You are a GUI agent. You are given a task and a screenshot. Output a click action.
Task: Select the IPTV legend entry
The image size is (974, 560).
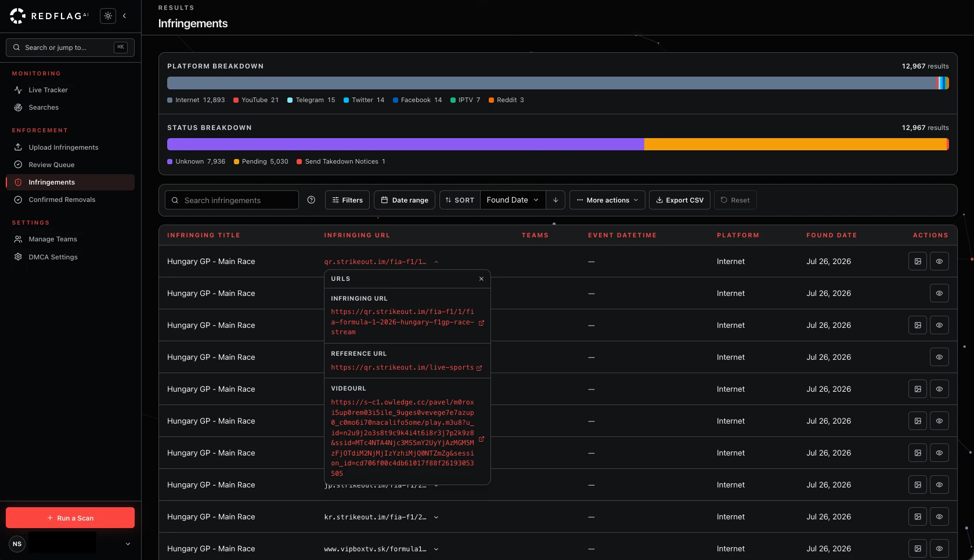click(x=465, y=100)
